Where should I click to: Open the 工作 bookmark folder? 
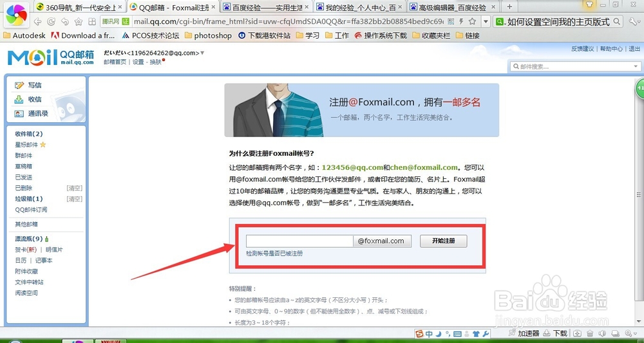point(337,35)
